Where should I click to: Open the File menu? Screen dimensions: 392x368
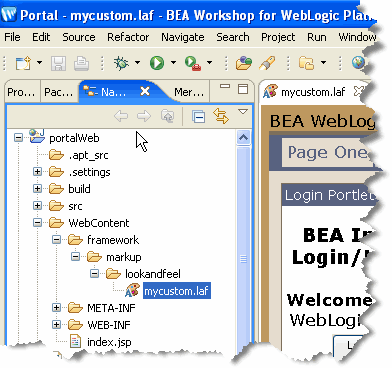coord(12,37)
